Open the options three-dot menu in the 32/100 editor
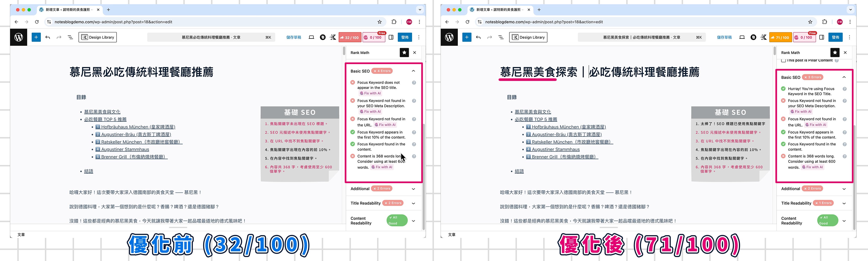Screen dimensions: 868x261 419,37
